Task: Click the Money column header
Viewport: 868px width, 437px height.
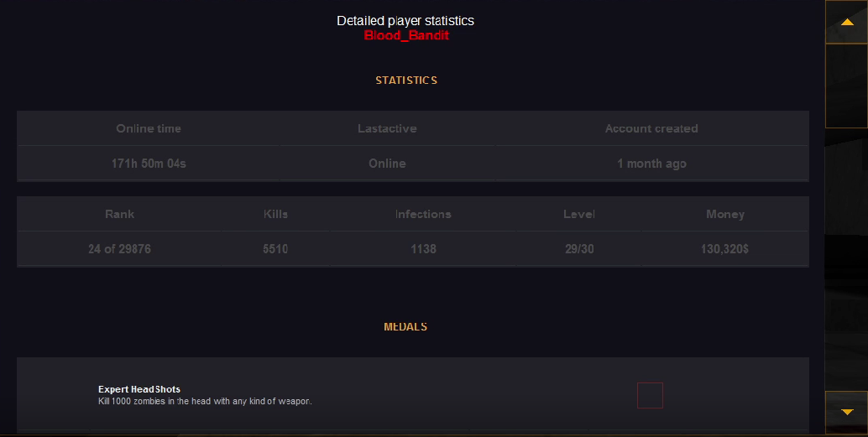Action: 725,214
